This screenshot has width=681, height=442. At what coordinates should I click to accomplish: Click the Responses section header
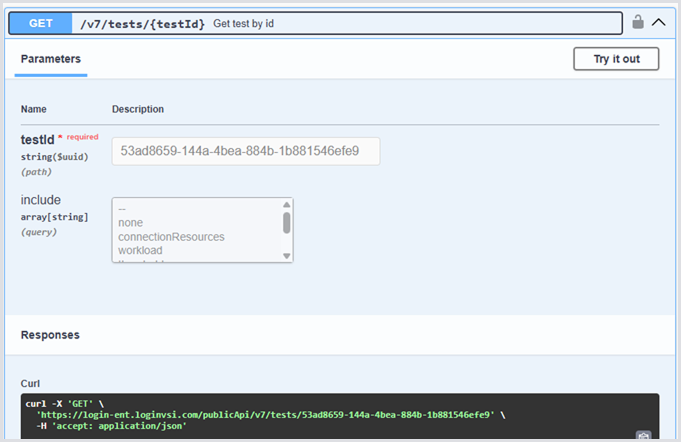[50, 335]
